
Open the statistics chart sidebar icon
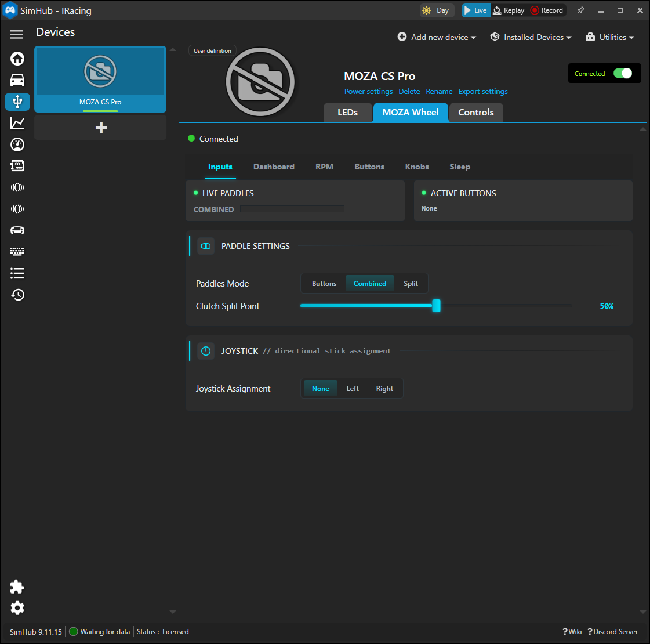tap(17, 123)
